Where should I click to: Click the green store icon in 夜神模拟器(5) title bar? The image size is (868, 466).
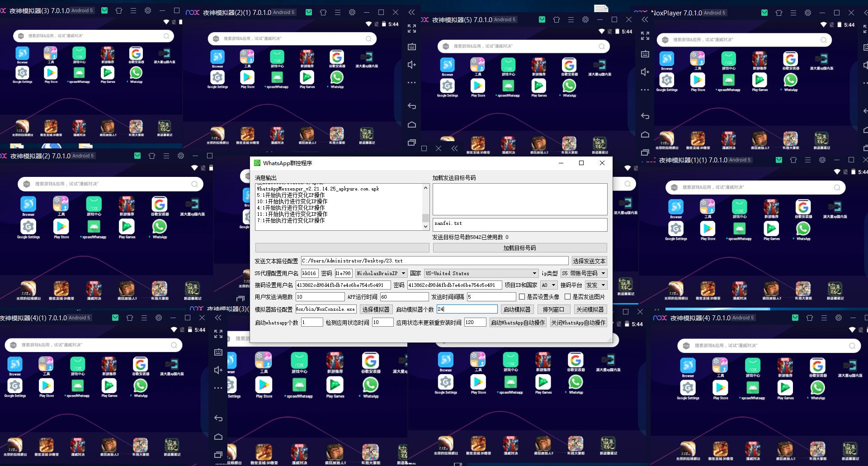(542, 19)
